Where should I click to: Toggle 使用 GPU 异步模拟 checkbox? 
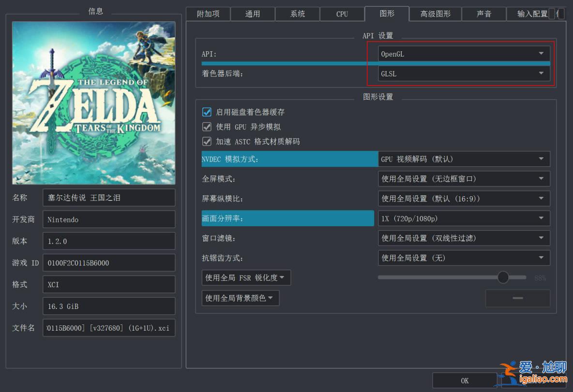click(x=207, y=127)
